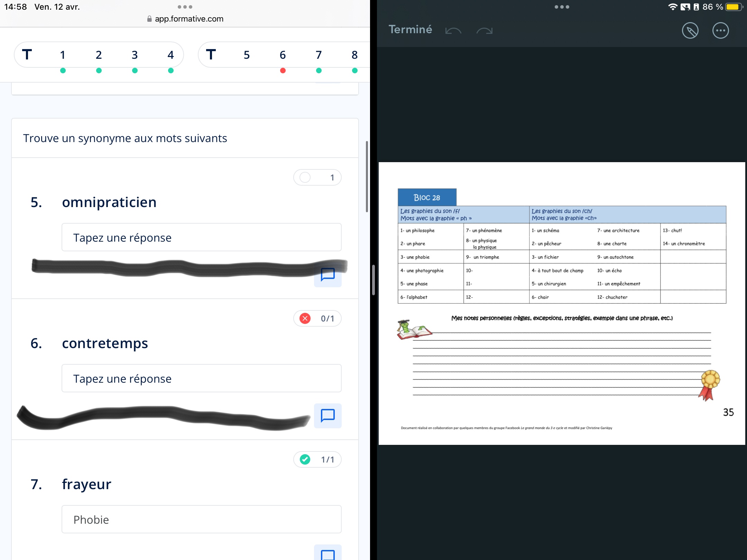
Task: Toggle the markup pen icon
Action: 690,30
